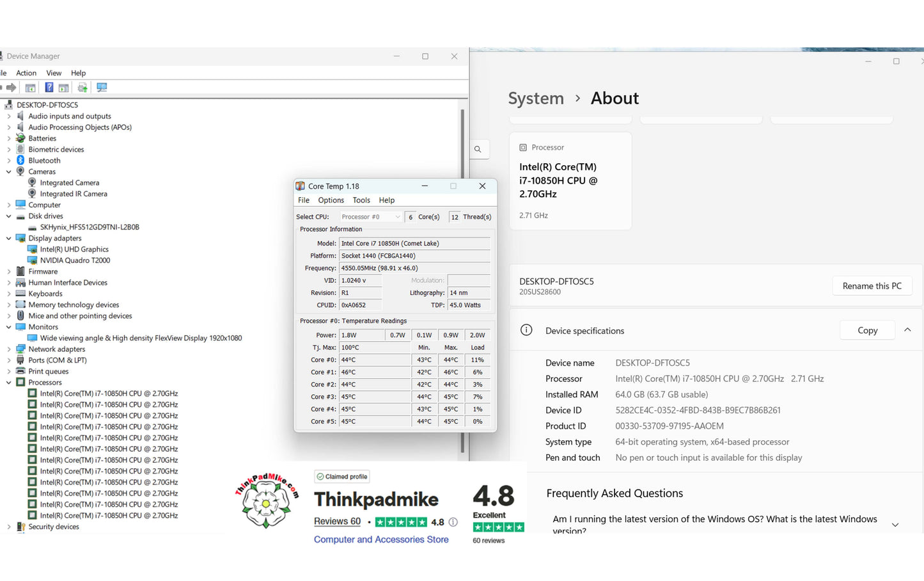The width and height of the screenshot is (924, 581).
Task: Open the Help menu in Core Temp
Action: click(x=387, y=200)
